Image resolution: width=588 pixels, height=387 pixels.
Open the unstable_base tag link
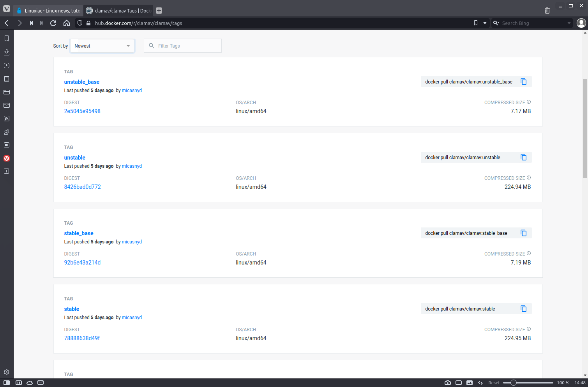click(82, 82)
